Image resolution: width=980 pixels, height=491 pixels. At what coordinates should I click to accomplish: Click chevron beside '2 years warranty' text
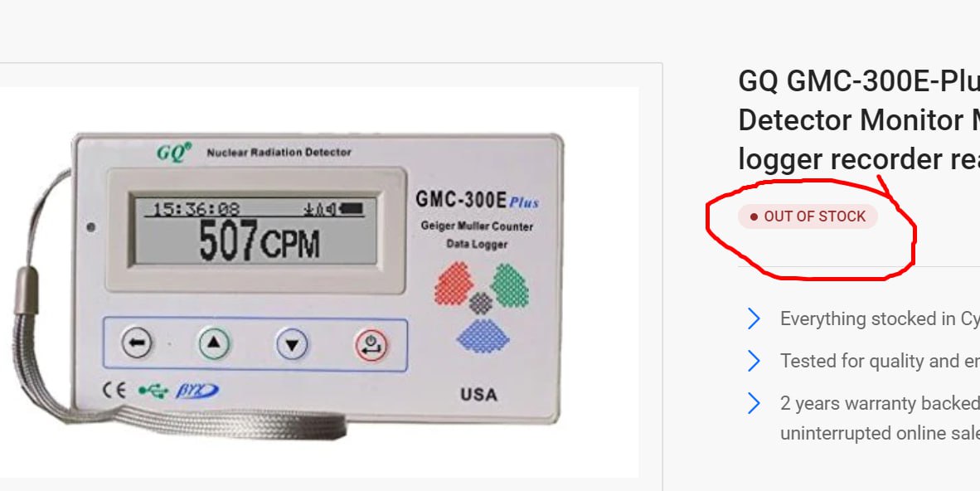pos(754,403)
